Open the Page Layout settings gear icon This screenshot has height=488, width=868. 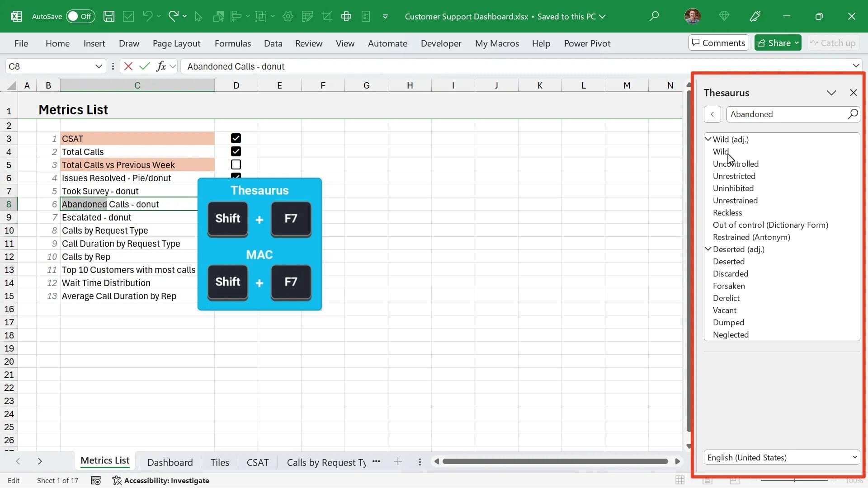(288, 16)
